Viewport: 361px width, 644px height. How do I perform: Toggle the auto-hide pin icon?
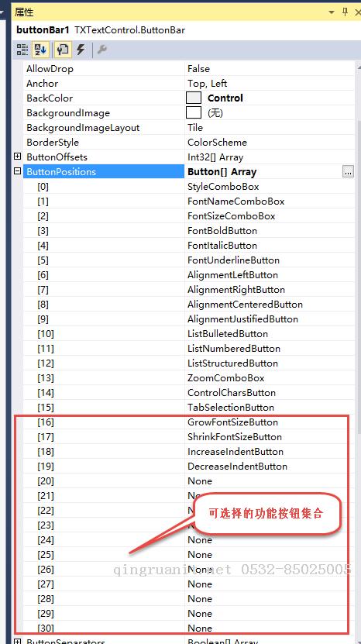(346, 12)
